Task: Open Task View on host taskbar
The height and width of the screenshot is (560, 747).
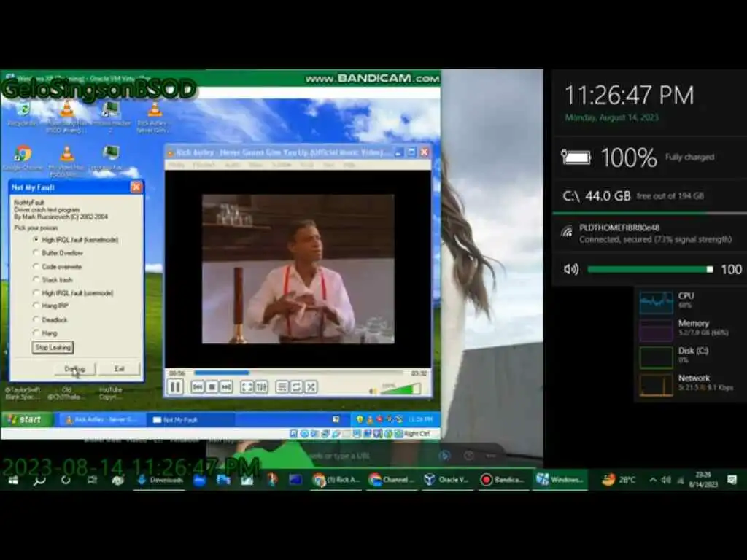Action: click(92, 480)
